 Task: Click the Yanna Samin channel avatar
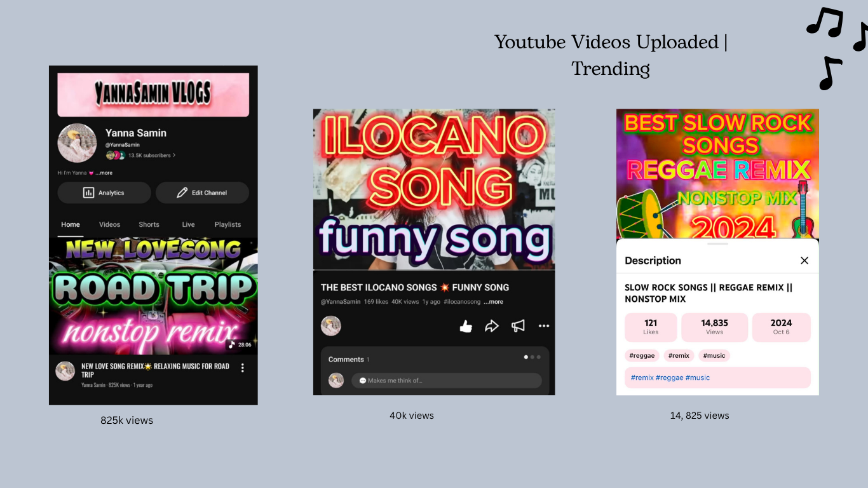77,143
